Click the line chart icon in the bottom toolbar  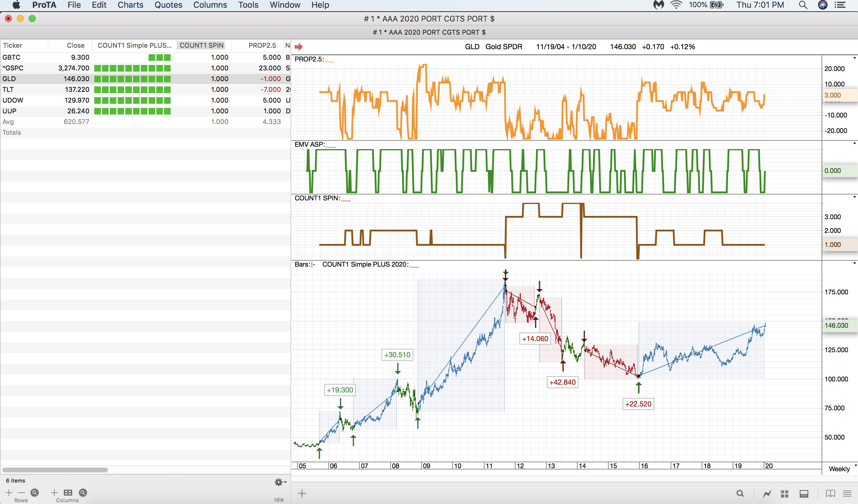(x=767, y=494)
